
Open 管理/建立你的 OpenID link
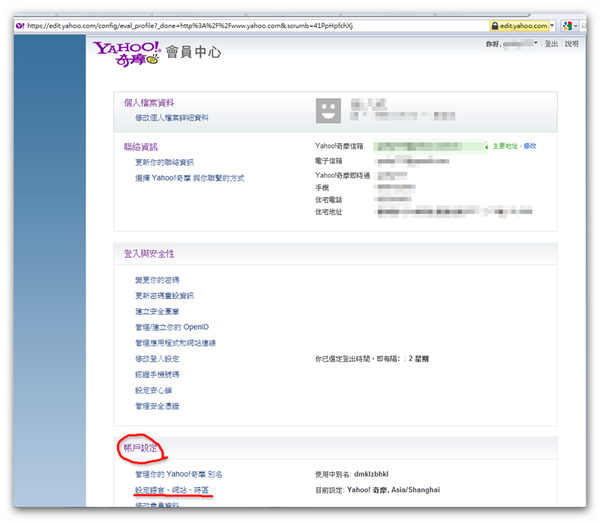[172, 327]
